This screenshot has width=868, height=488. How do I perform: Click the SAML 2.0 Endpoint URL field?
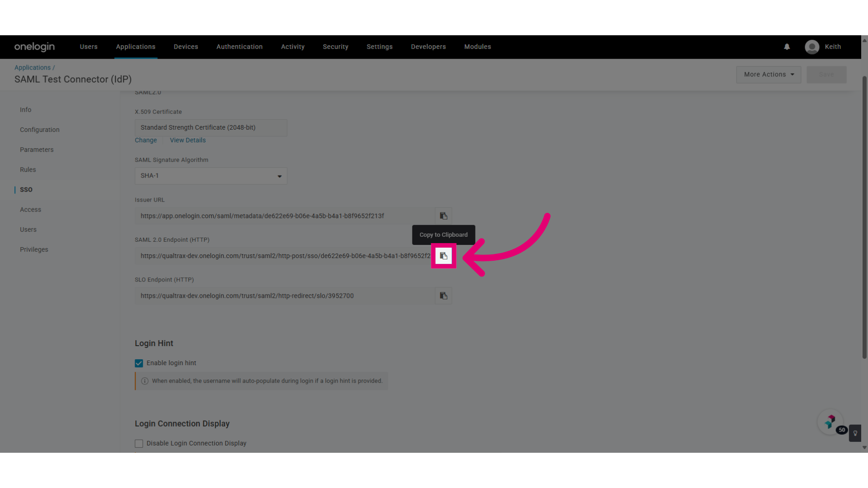(x=285, y=256)
